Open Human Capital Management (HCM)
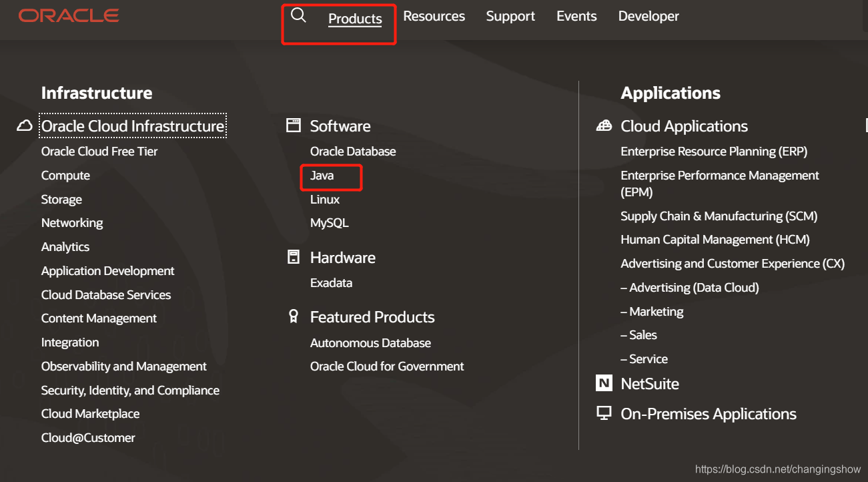Screen dimensions: 868x482 click(x=715, y=240)
